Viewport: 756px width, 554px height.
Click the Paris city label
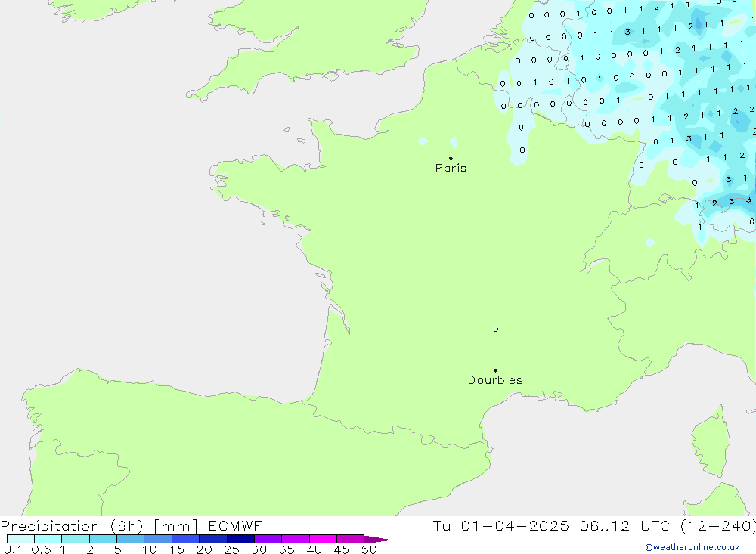451,168
